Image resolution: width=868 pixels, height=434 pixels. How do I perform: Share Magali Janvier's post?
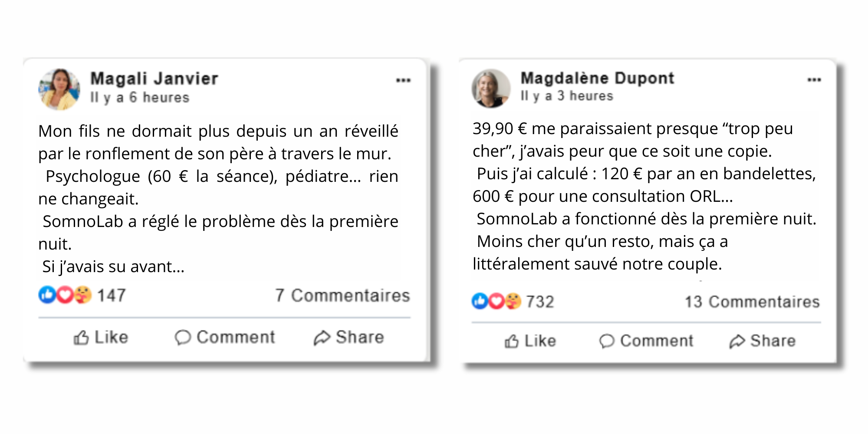[x=349, y=337]
